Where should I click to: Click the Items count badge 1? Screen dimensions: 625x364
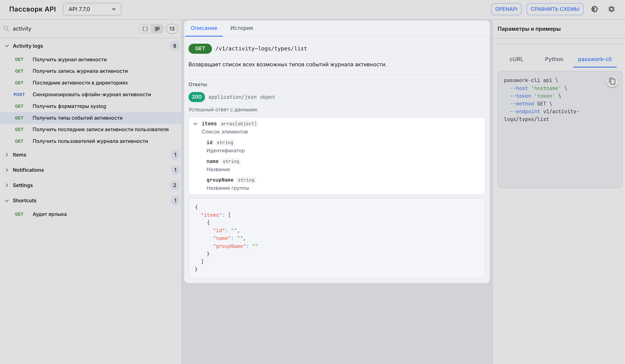tap(175, 155)
